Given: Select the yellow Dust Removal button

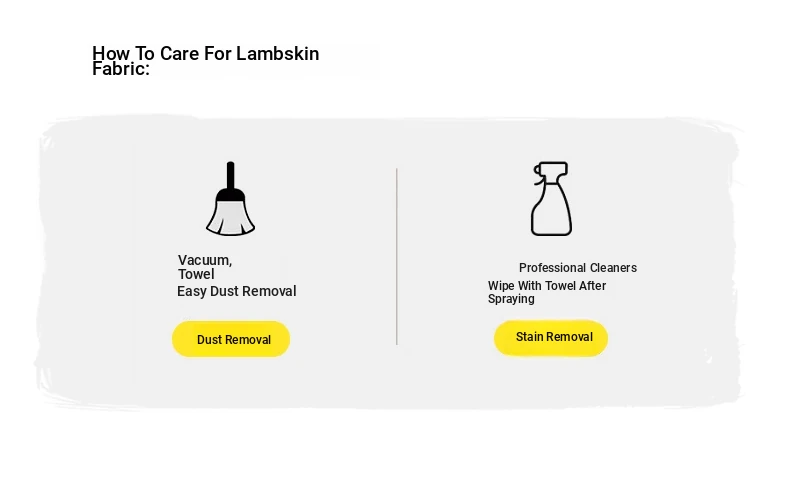Looking at the screenshot, I should coord(231,339).
